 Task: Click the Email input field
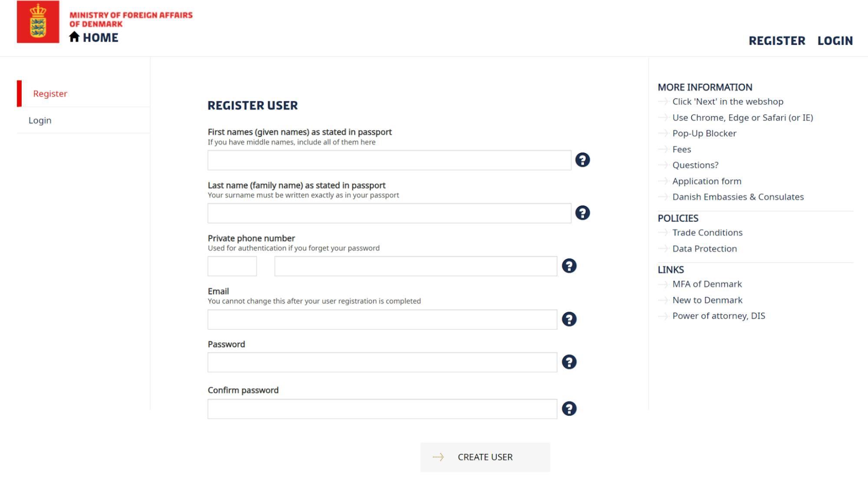pyautogui.click(x=382, y=319)
